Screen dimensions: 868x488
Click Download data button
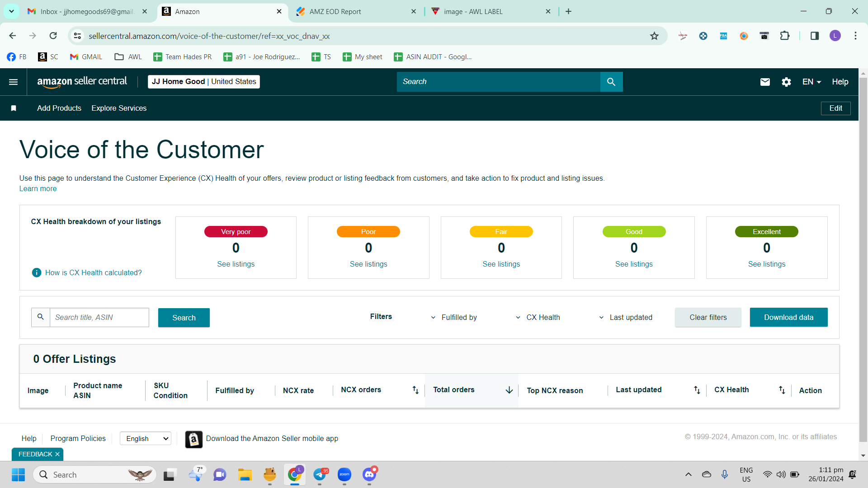(788, 317)
